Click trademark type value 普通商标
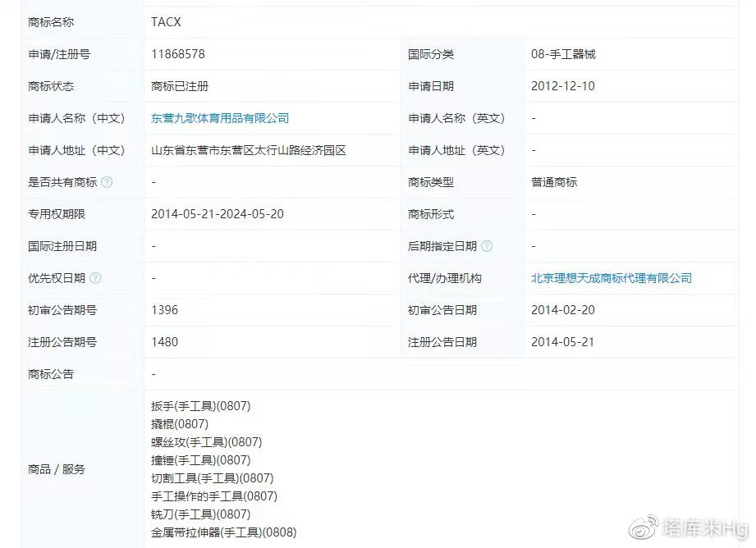 pos(554,182)
